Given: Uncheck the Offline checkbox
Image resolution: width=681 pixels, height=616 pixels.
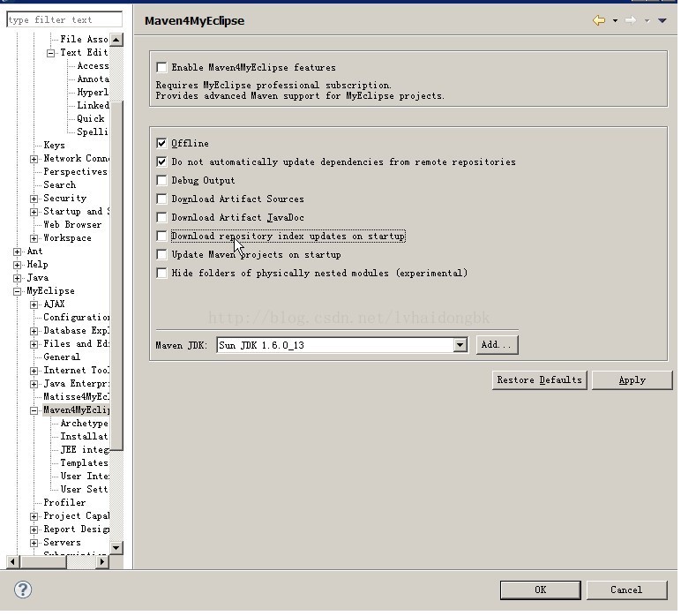Looking at the screenshot, I should coord(161,143).
